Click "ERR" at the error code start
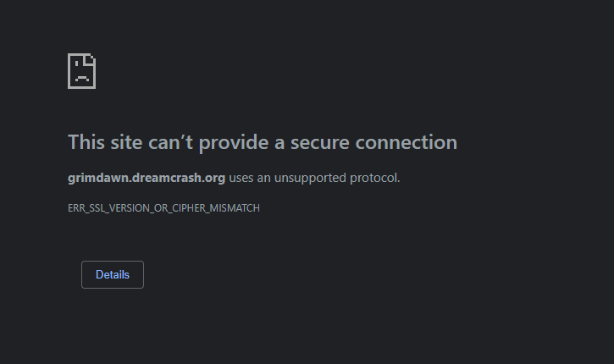 [76, 208]
